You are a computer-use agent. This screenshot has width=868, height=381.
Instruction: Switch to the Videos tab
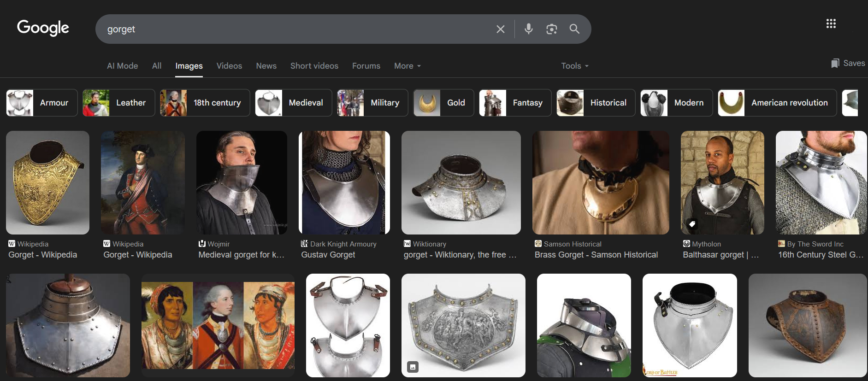[x=229, y=66]
